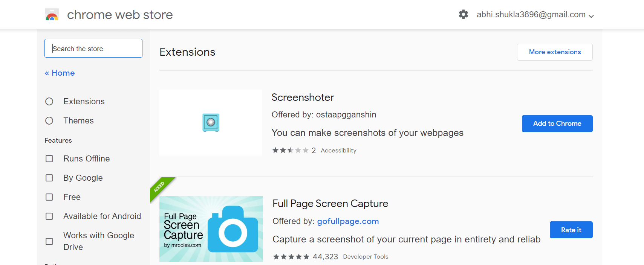Image resolution: width=644 pixels, height=265 pixels.
Task: Select the Extensions radio button
Action: pos(49,102)
